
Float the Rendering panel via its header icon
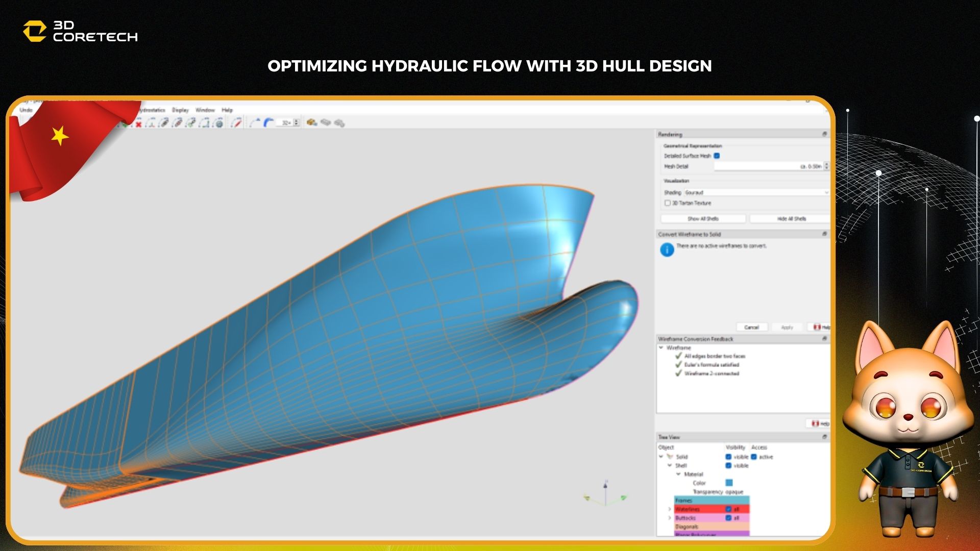coord(824,134)
